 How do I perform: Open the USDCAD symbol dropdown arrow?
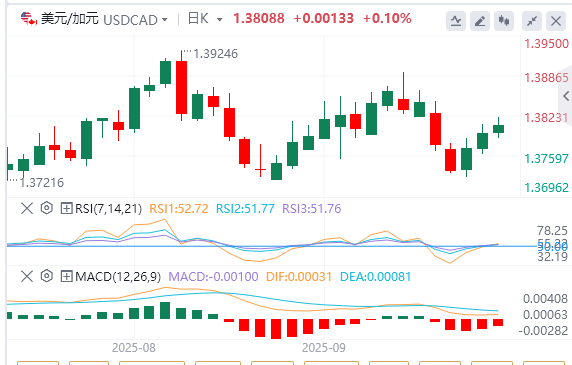(x=165, y=20)
